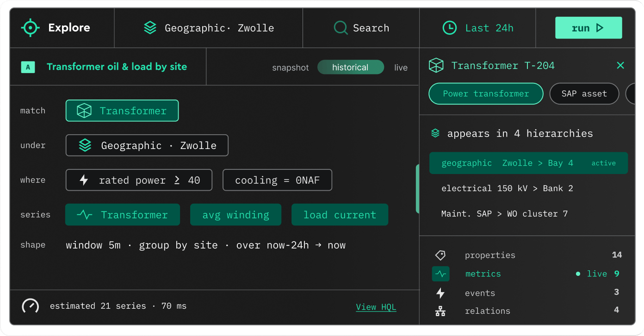
Task: Click the lightning bolt in rated power filter
Action: 84,180
